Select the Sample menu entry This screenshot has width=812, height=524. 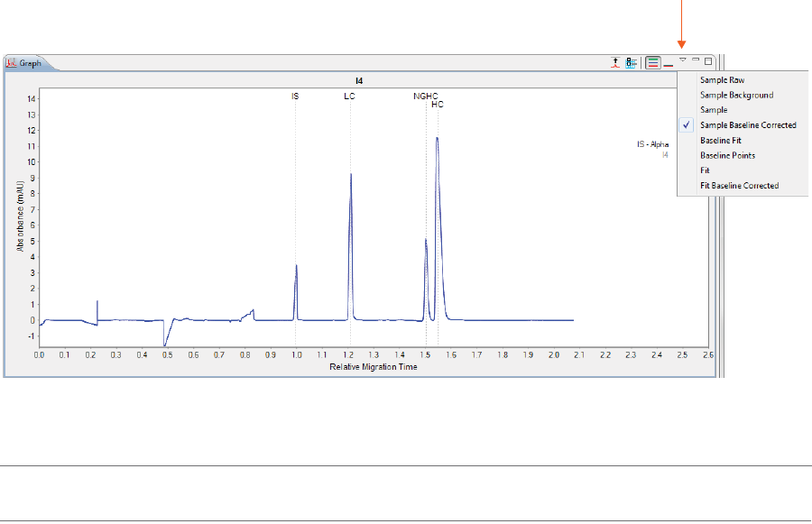714,110
